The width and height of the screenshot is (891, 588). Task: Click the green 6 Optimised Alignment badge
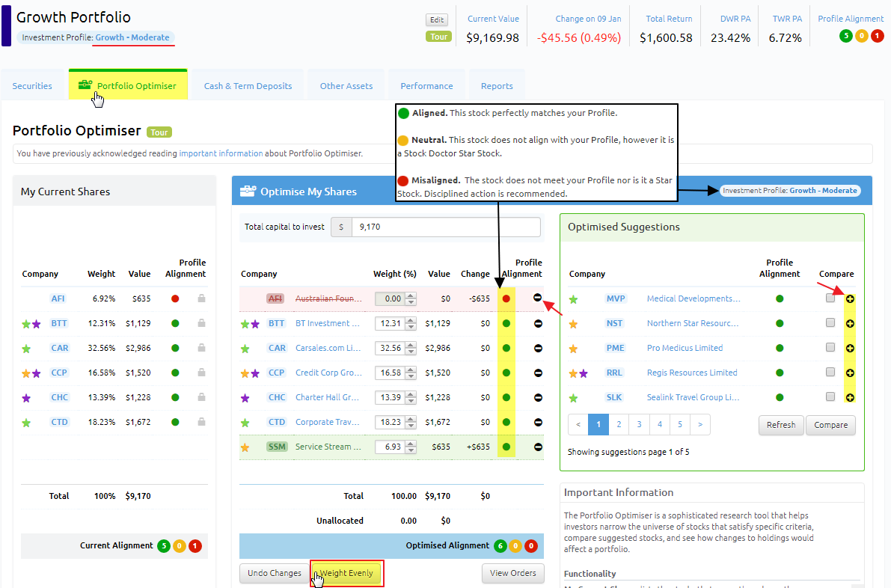coord(500,546)
